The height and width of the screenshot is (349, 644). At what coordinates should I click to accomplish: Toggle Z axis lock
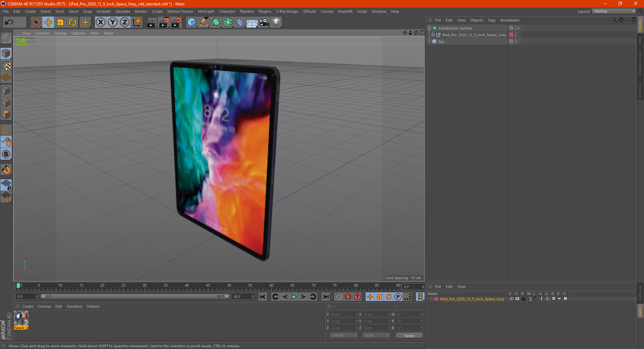point(125,22)
